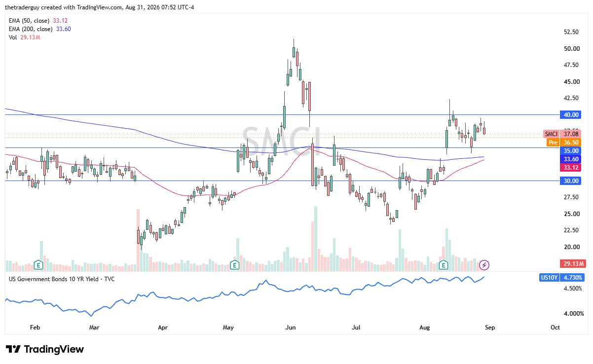The width and height of the screenshot is (593, 364).
Task: Click the 52.50 price axis value
Action: point(572,32)
